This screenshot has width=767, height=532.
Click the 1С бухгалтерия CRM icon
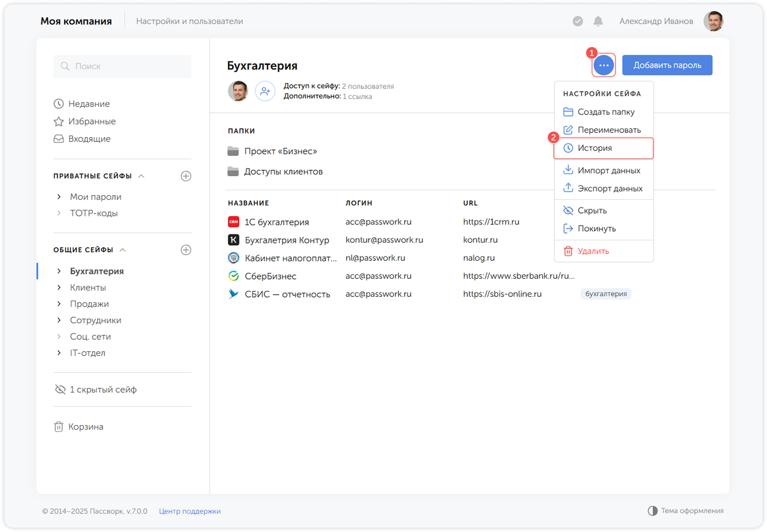point(234,222)
